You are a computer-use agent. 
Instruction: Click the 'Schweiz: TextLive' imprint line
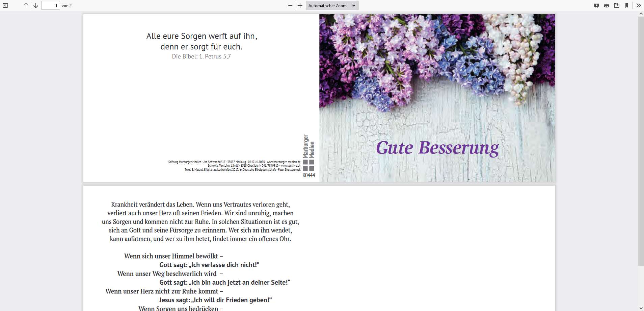[x=254, y=166]
